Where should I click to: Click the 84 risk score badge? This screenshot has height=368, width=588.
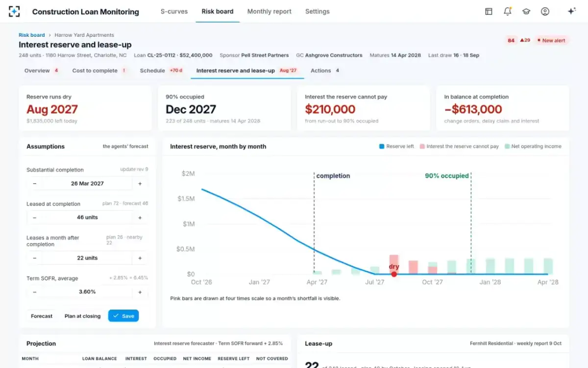click(511, 40)
